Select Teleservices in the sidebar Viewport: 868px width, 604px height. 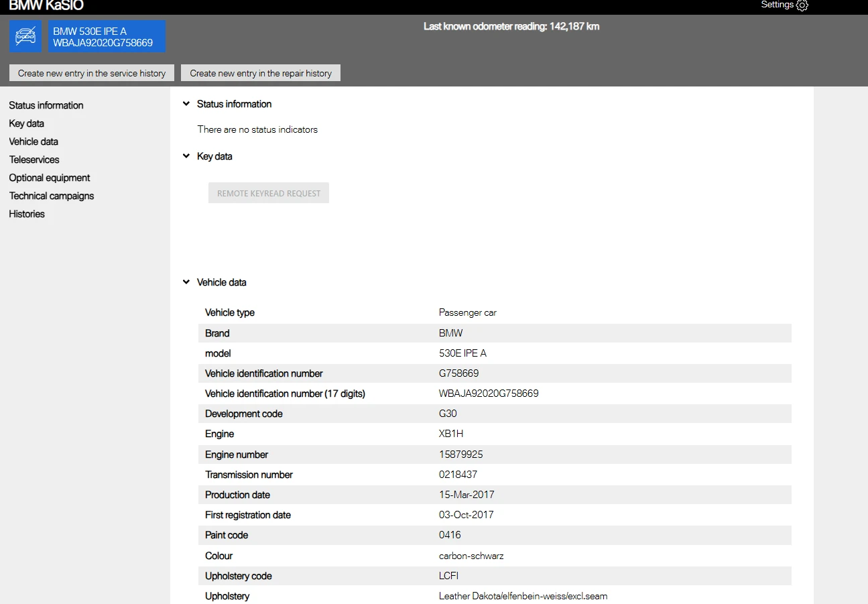pos(34,160)
